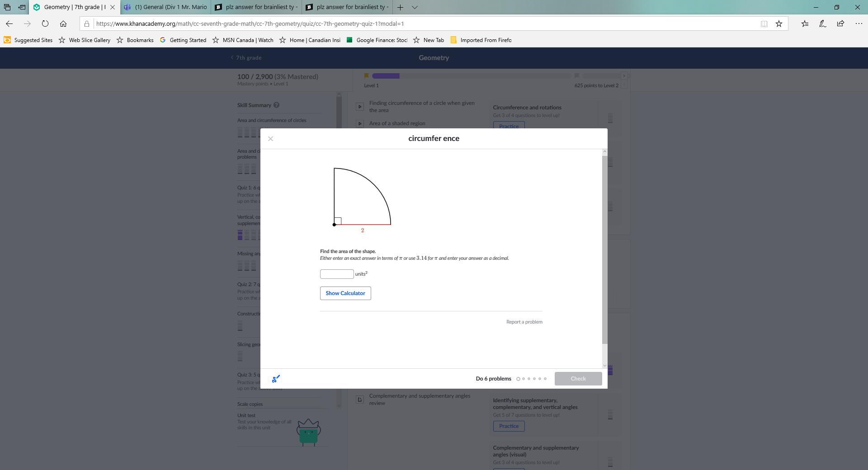Click the first problem progress dot
The height and width of the screenshot is (470, 868).
coord(518,379)
